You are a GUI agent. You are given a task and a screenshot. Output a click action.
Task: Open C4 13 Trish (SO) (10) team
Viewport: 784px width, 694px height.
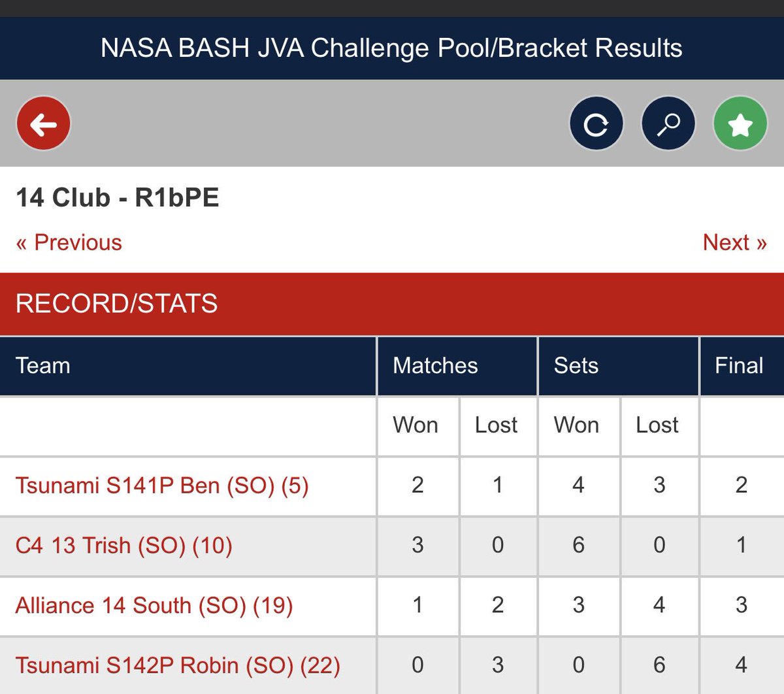pyautogui.click(x=124, y=546)
